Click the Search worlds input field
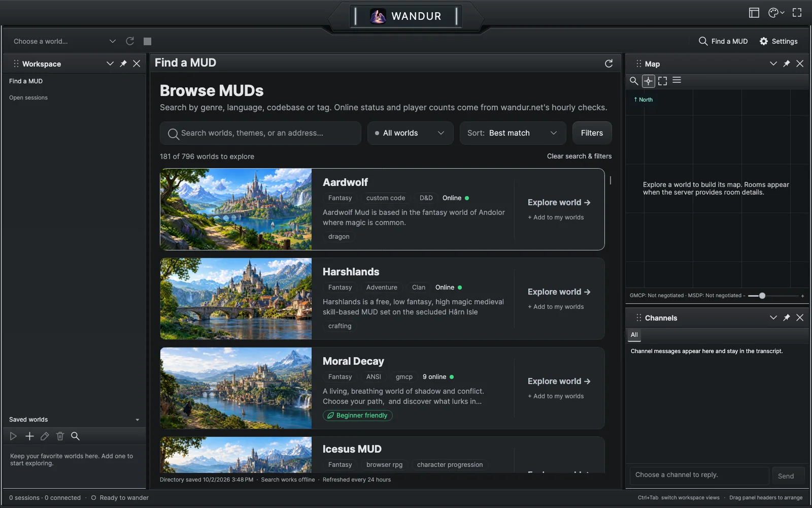 [x=260, y=133]
